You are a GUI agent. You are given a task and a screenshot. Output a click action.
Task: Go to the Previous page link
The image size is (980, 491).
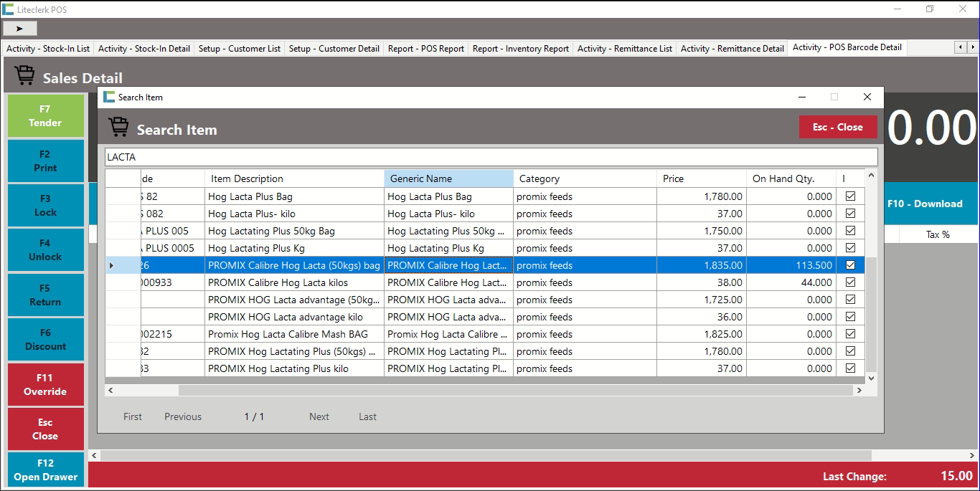point(183,416)
